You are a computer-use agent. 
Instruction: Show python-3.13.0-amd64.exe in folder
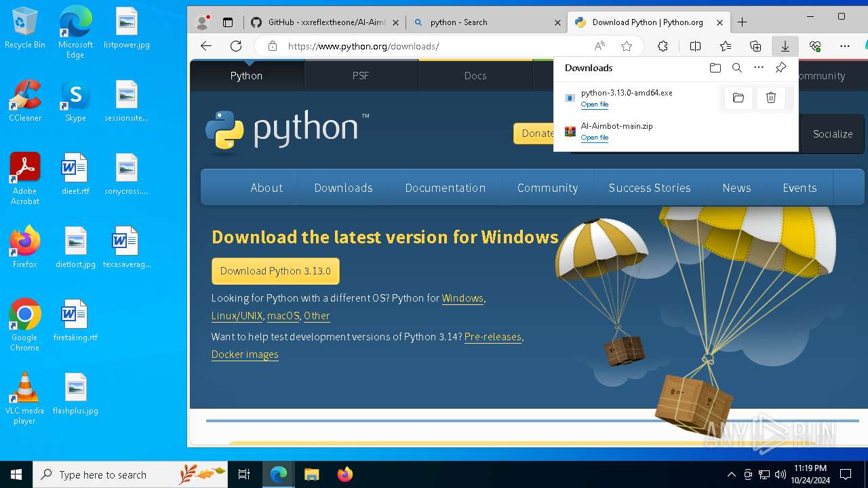coord(738,98)
